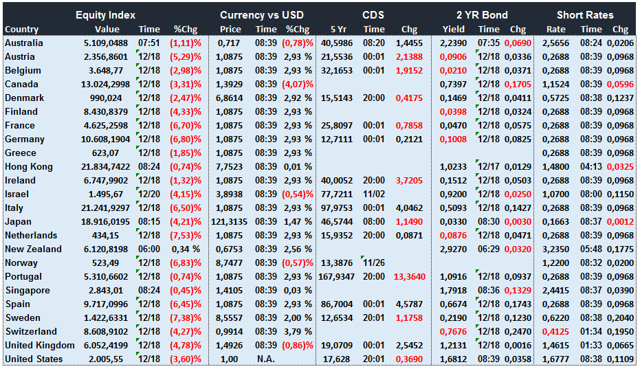Viewport: 640px width, 369px height.
Task: Click the Yield column header
Action: [453, 29]
